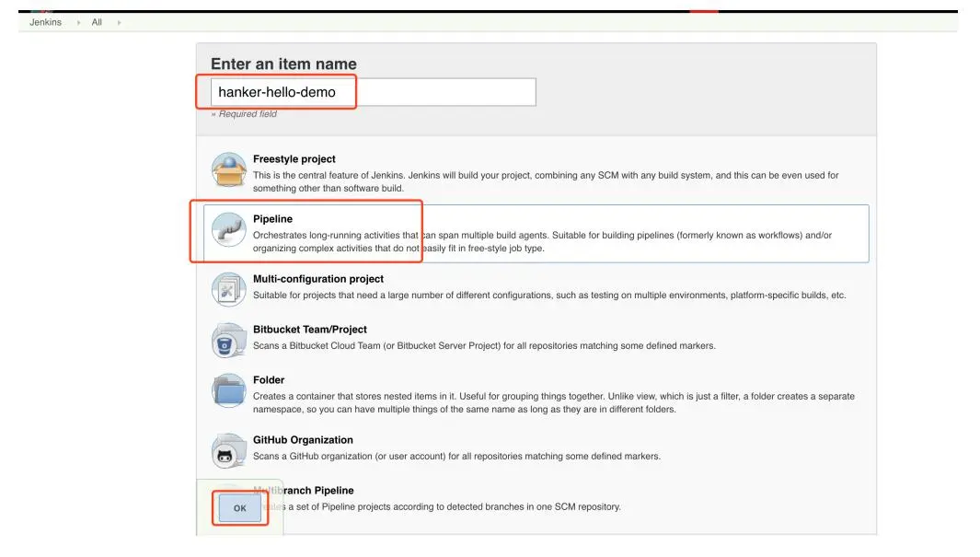
Task: Click the Folder item icon
Action: click(229, 390)
